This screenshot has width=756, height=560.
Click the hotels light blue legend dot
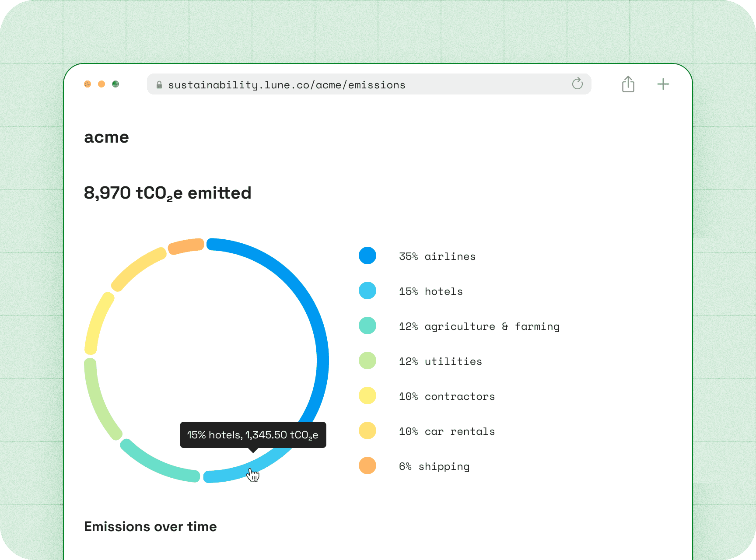[x=367, y=290]
